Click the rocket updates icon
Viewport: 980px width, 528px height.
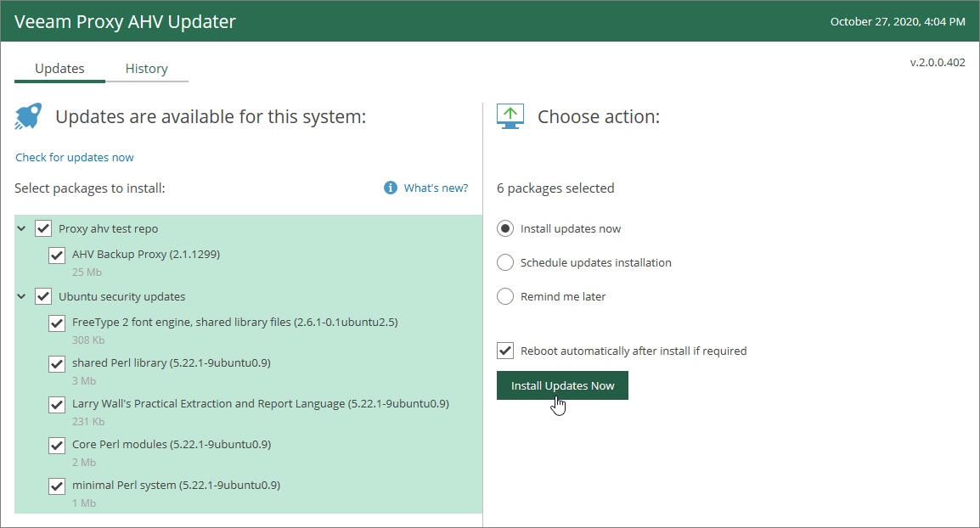pos(28,116)
